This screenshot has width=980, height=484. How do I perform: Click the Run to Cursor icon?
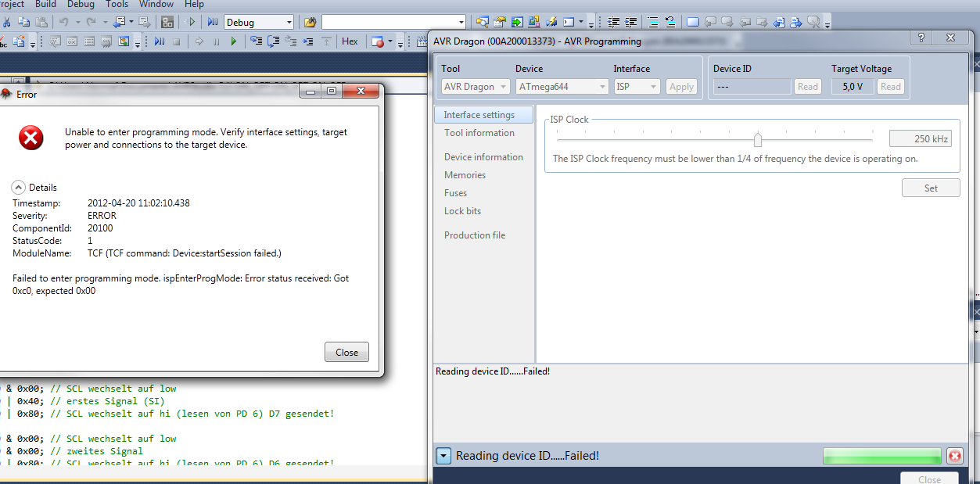click(307, 41)
